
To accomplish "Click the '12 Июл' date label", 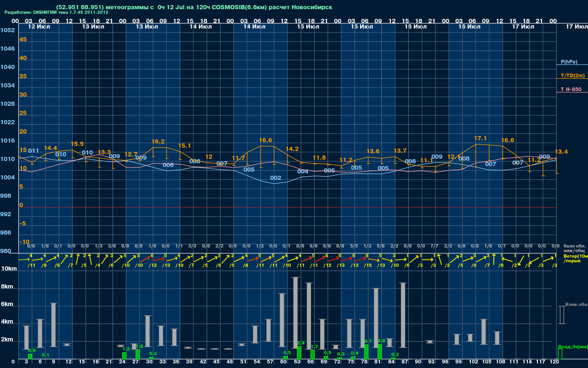I will point(40,27).
